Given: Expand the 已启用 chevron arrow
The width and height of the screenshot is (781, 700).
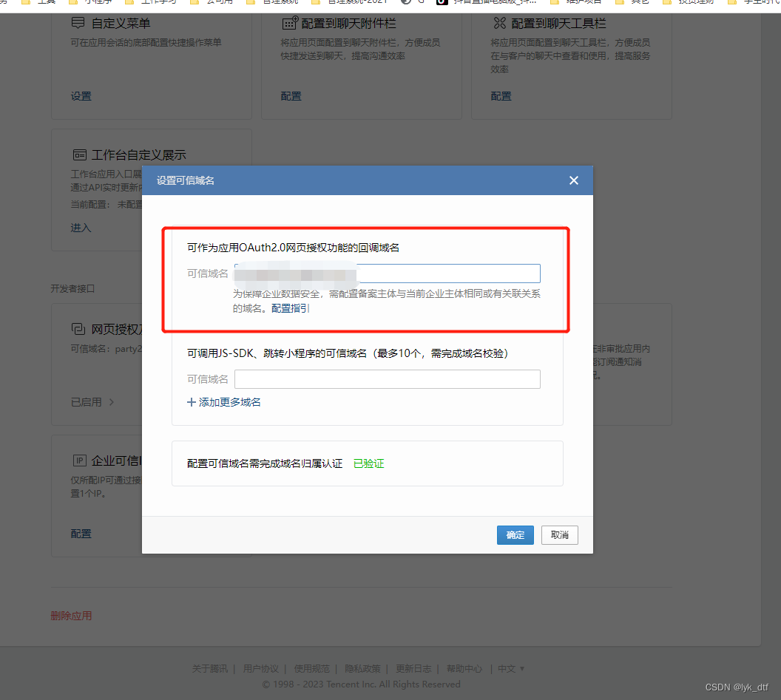Looking at the screenshot, I should pyautogui.click(x=112, y=402).
